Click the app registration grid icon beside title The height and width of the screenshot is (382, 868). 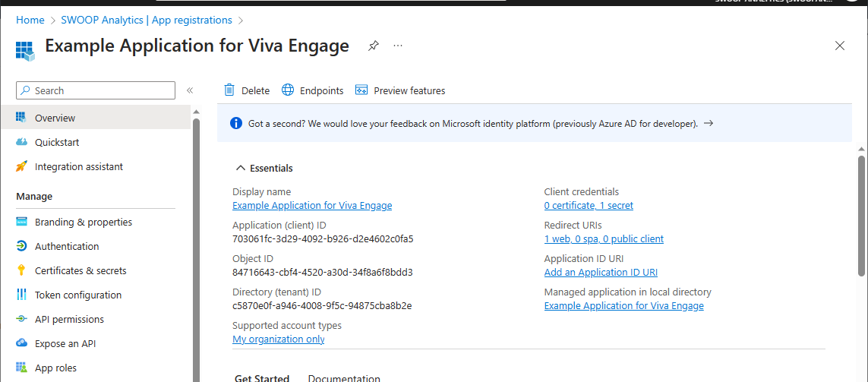[x=26, y=50]
